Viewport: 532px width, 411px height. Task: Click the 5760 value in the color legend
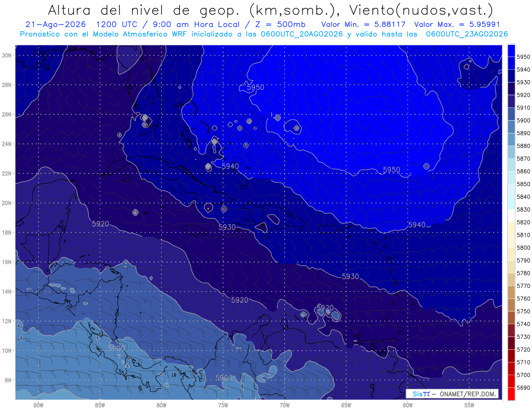[523, 298]
